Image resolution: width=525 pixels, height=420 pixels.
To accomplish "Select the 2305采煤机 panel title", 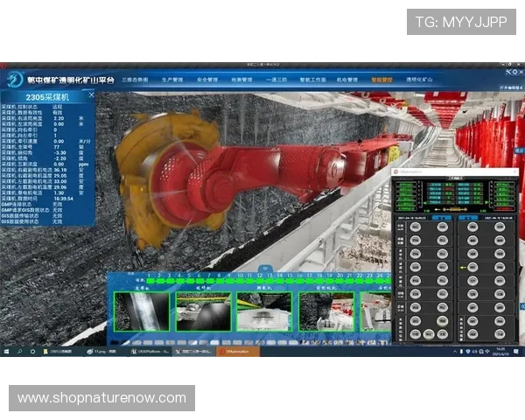I will click(47, 97).
